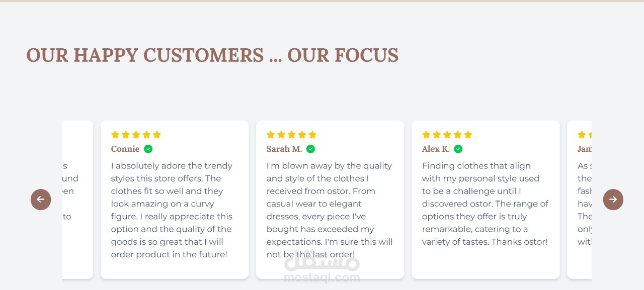Click the fifth star on Sarah M.'s review
This screenshot has width=644, height=290.
point(312,135)
